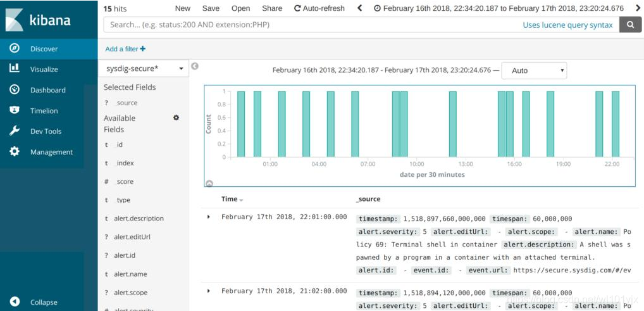Screen dimensions: 644x311
Task: Open sysdig-secure* index pattern dropdown
Action: [x=144, y=68]
